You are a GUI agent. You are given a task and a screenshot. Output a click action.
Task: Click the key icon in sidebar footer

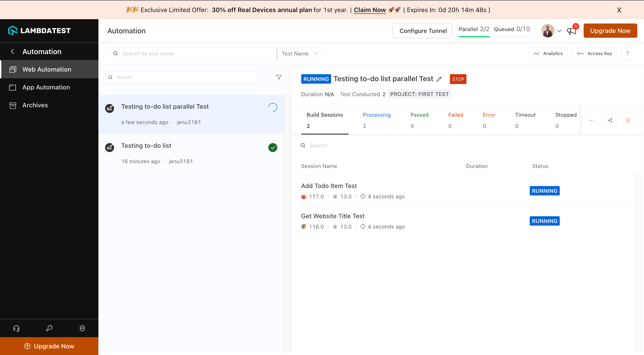click(49, 328)
